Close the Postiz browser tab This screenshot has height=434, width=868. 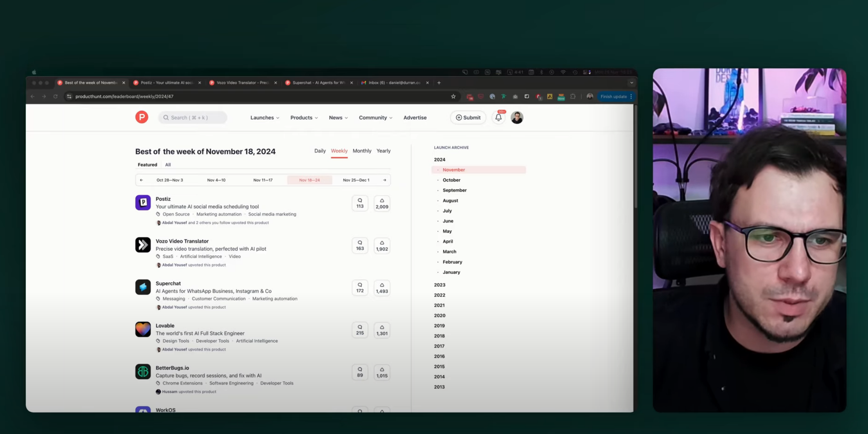point(200,82)
